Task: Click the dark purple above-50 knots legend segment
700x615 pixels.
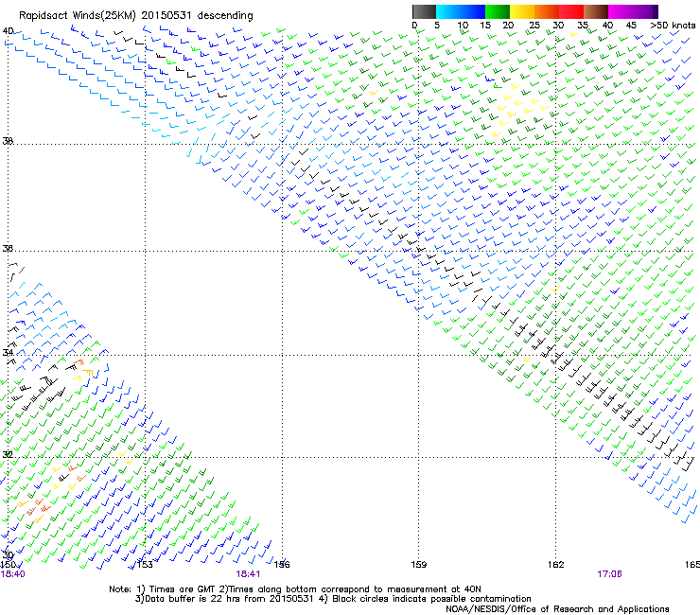Action: coord(656,11)
